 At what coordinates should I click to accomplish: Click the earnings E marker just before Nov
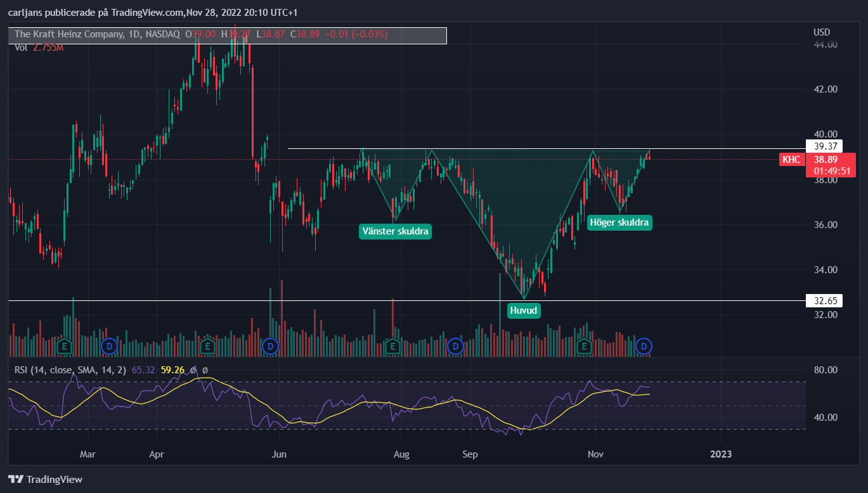[x=584, y=346]
